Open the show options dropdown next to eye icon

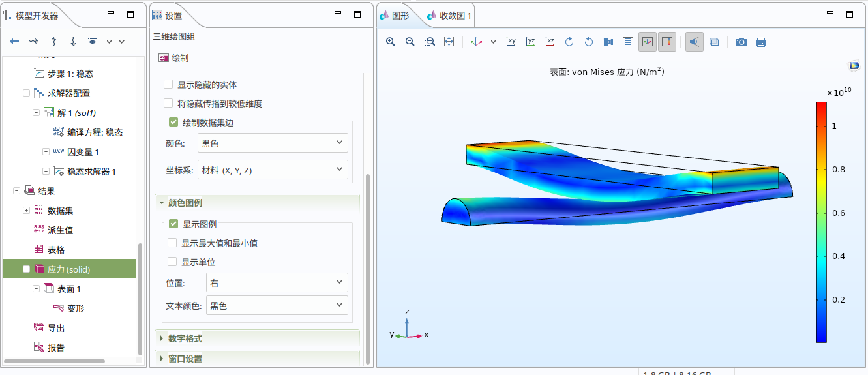tap(109, 41)
